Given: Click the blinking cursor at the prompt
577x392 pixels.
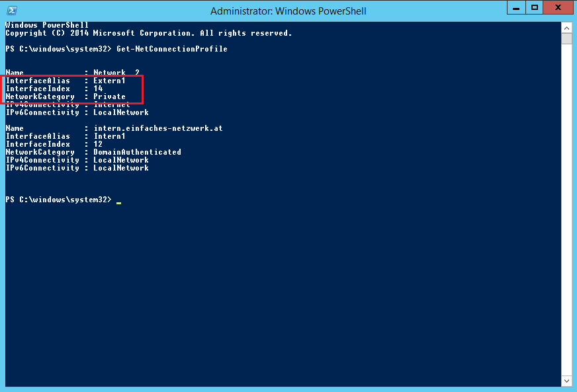Looking at the screenshot, I should (x=119, y=202).
